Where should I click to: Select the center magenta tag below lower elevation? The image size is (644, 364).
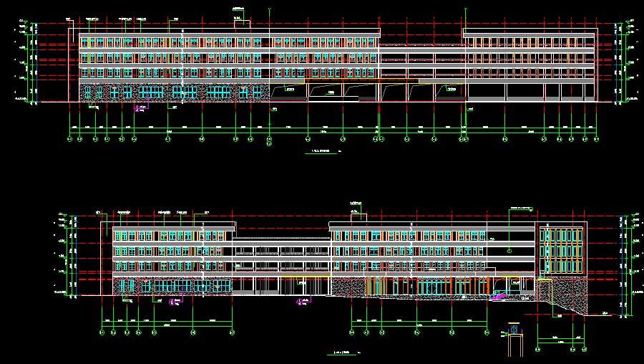point(301,301)
